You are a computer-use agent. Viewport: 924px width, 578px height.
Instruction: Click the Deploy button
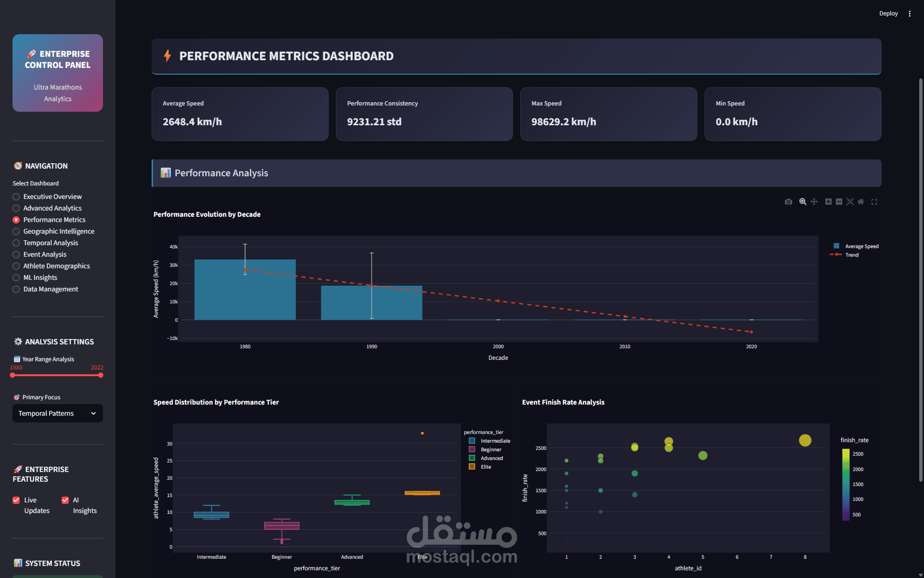pos(888,13)
